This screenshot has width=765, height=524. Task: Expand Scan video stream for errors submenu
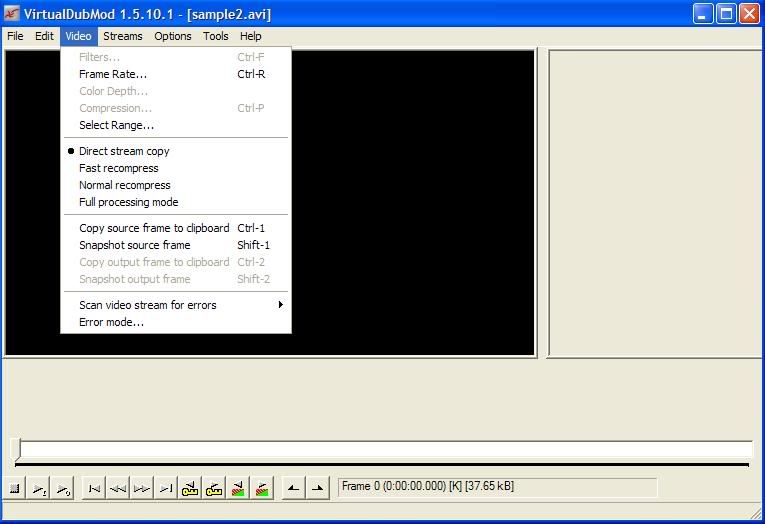(x=176, y=305)
